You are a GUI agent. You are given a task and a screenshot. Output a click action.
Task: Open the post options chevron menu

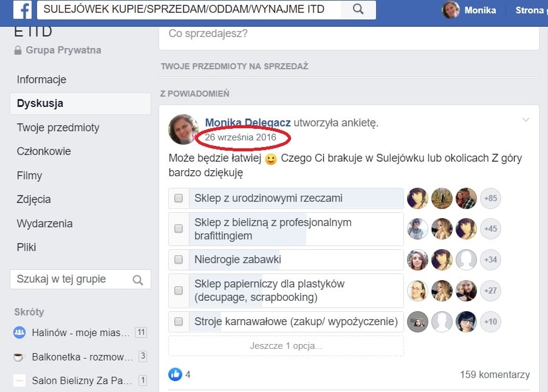tap(526, 120)
